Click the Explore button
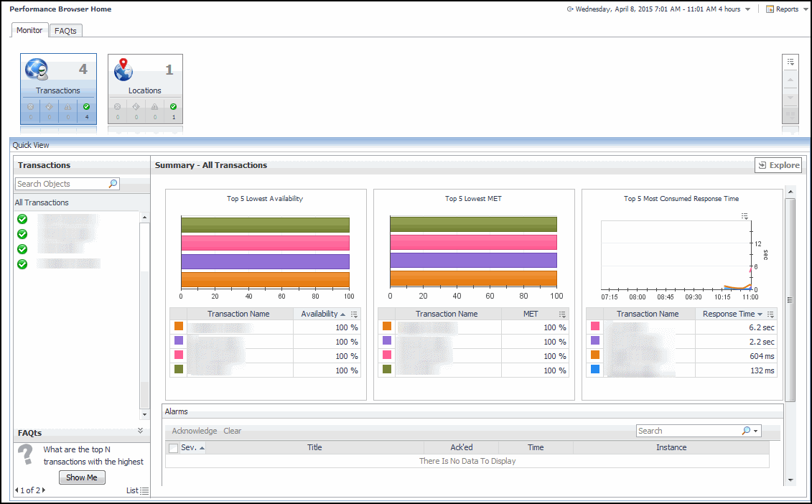 pyautogui.click(x=778, y=165)
